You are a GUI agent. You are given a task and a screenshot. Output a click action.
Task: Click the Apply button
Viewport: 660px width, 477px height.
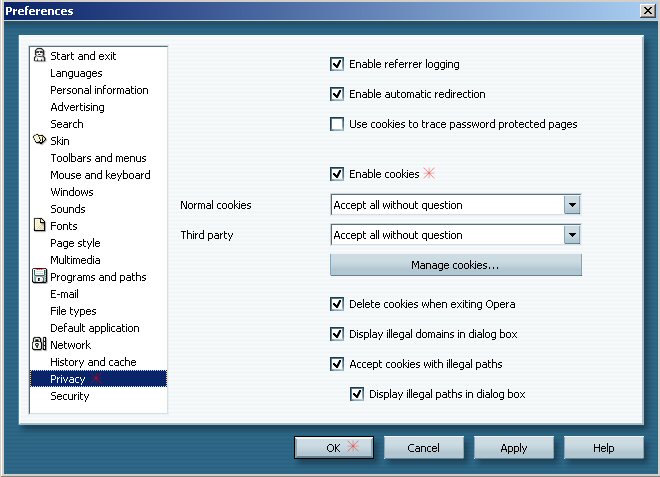tap(514, 448)
